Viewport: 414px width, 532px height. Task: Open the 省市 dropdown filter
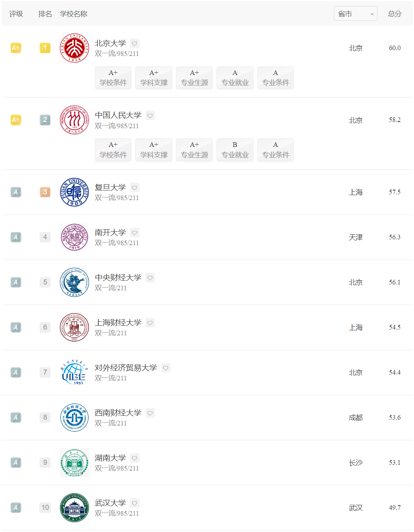[355, 14]
